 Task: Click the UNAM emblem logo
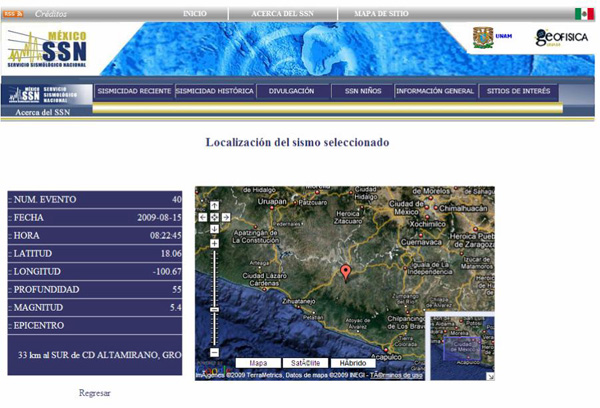pos(483,37)
